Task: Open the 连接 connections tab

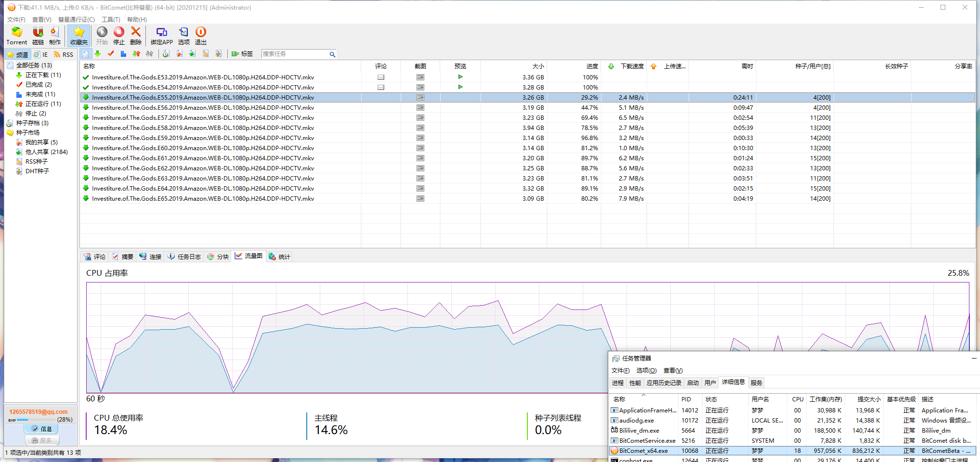Action: (150, 257)
